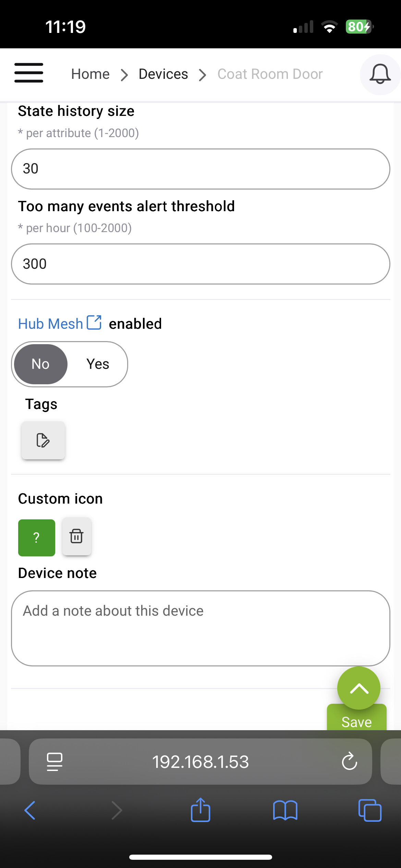Open Safari share sheet icon
Viewport: 401px width, 868px height.
(x=200, y=810)
